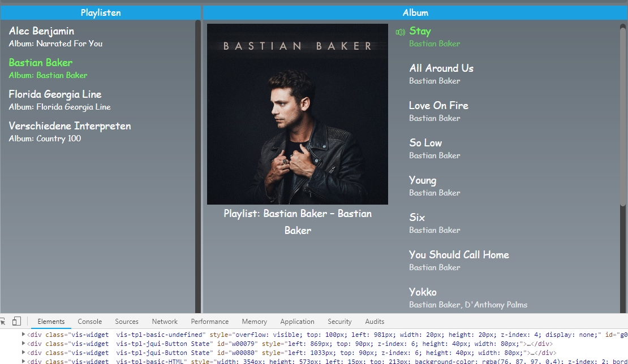Viewport: 628px width, 364px height.
Task: Open the Sources tab
Action: [x=127, y=321]
